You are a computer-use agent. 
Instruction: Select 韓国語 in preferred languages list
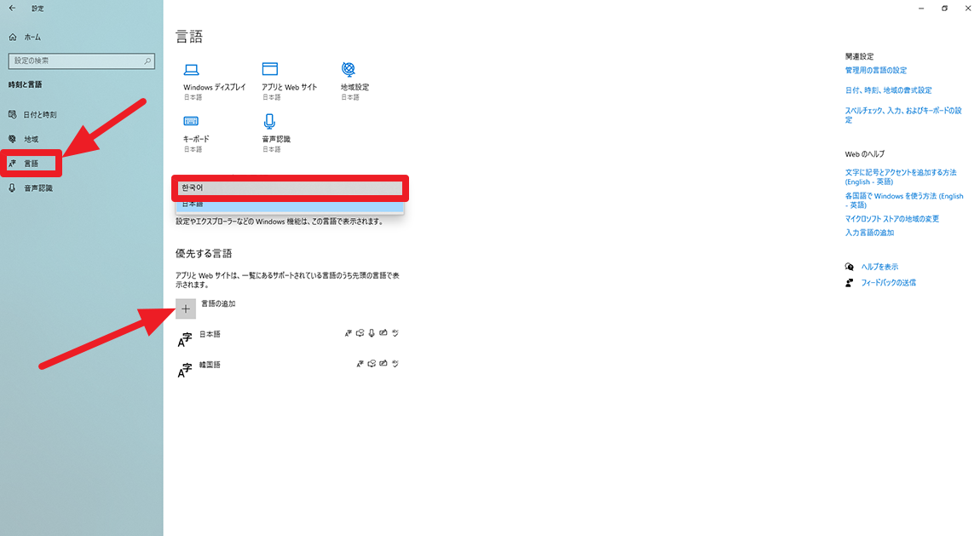point(210,365)
